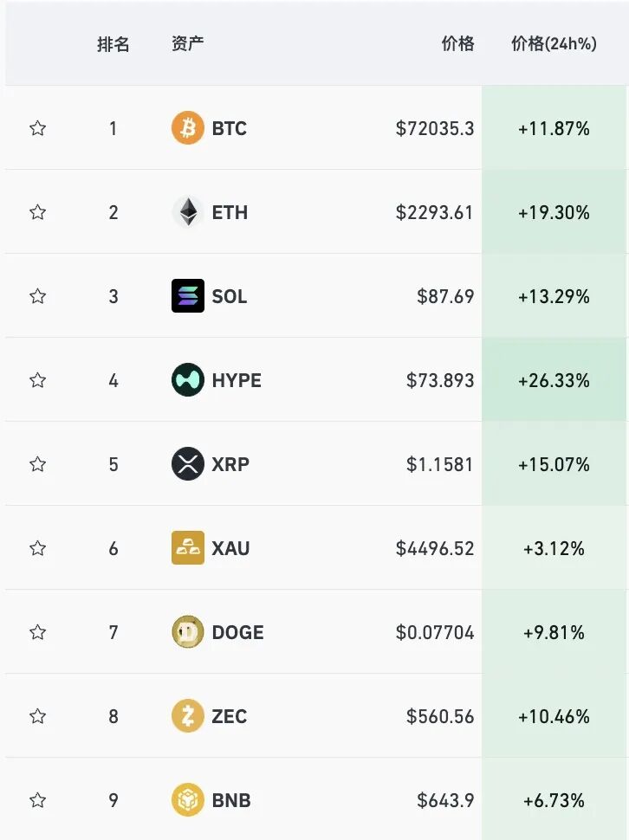
Task: Click the XRP coin icon
Action: pos(187,464)
